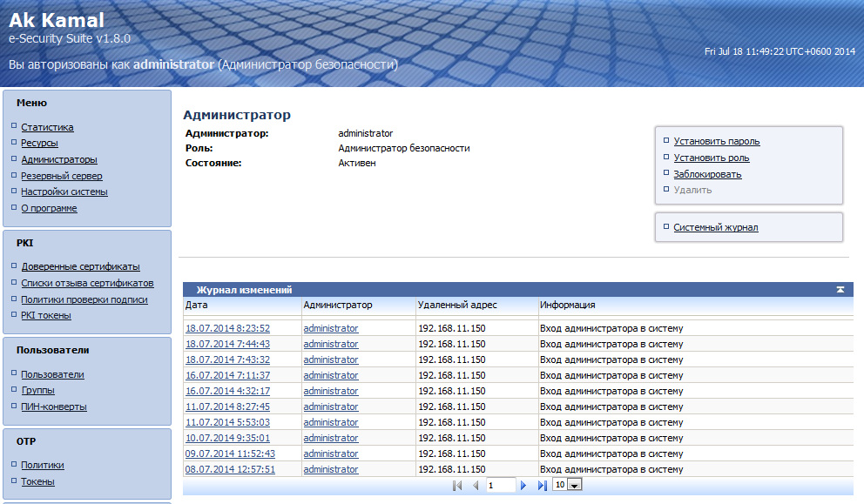Open log entry dated 11.07.2014 8:27:45
Image resolution: width=864 pixels, height=504 pixels.
tap(227, 407)
